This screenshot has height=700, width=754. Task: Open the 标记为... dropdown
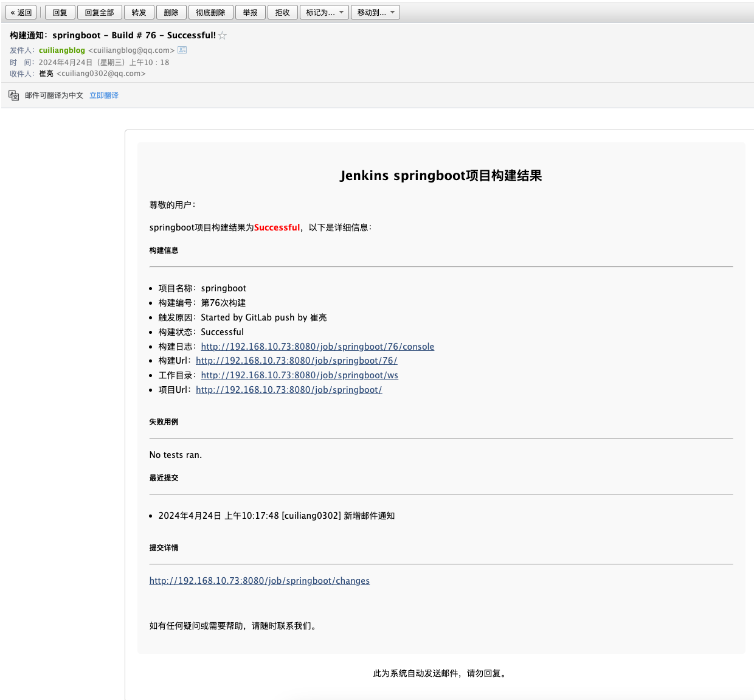tap(324, 12)
